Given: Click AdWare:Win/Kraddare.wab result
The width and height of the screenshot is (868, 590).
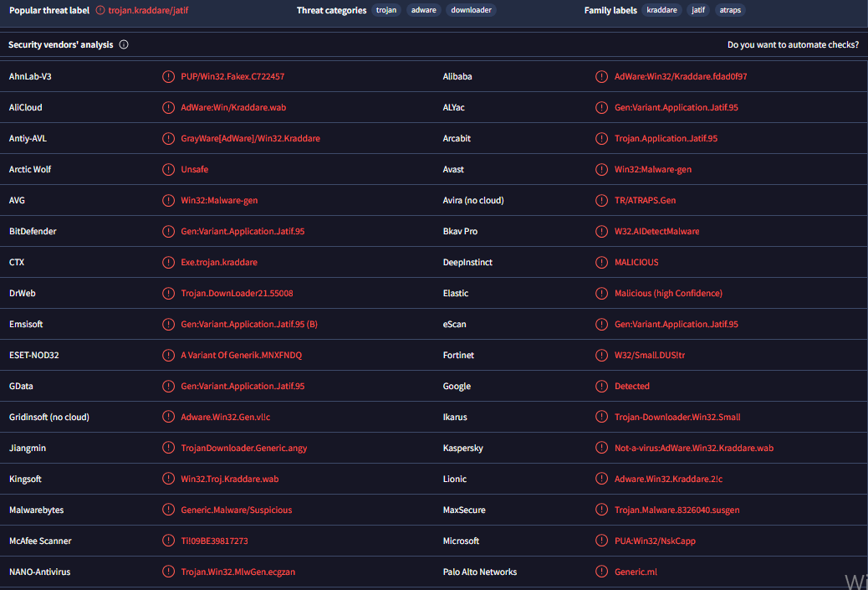Looking at the screenshot, I should pos(233,107).
